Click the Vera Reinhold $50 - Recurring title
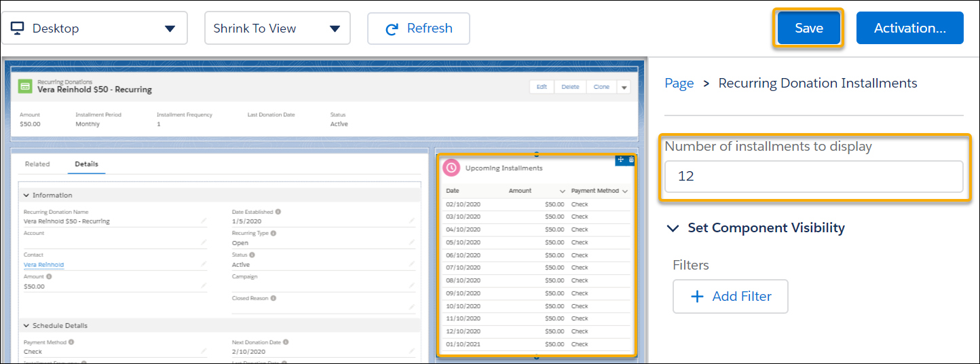Screen dimensions: 980x364 pos(94,90)
